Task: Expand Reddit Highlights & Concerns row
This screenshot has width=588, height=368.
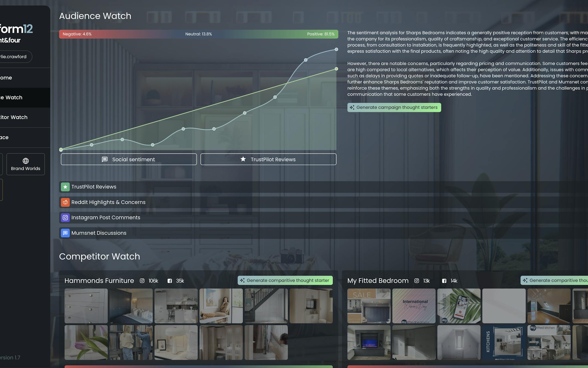Action: point(108,202)
